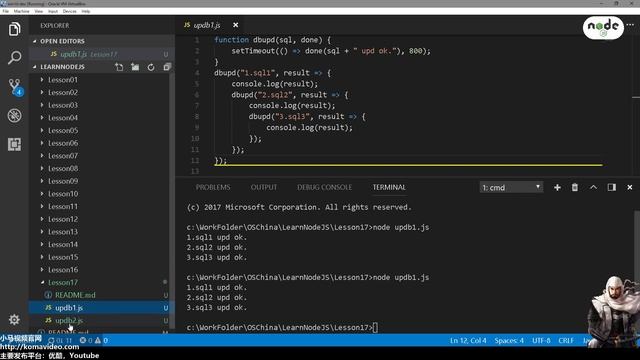Collapse all folders in explorer
The width and height of the screenshot is (640, 360).
pos(167,67)
